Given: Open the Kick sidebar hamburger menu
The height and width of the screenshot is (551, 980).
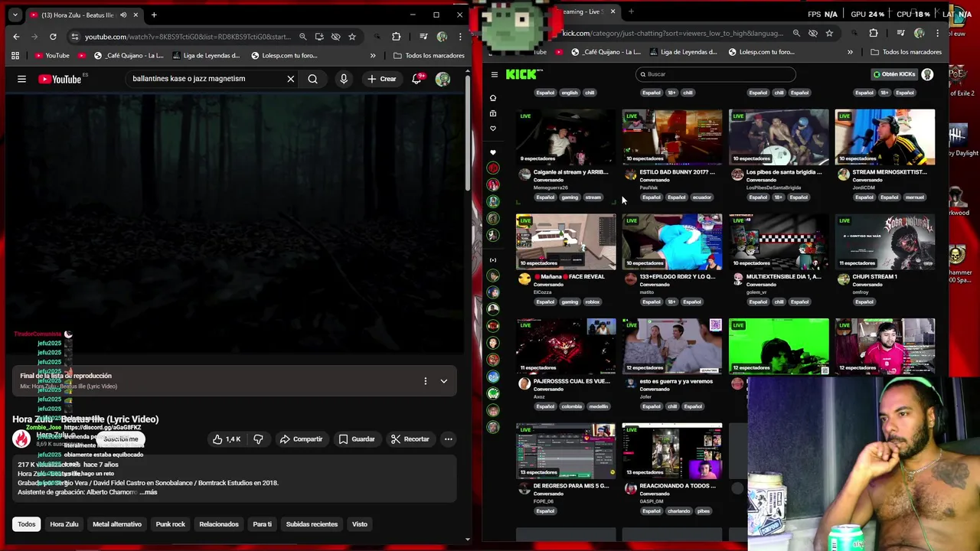Looking at the screenshot, I should (495, 74).
